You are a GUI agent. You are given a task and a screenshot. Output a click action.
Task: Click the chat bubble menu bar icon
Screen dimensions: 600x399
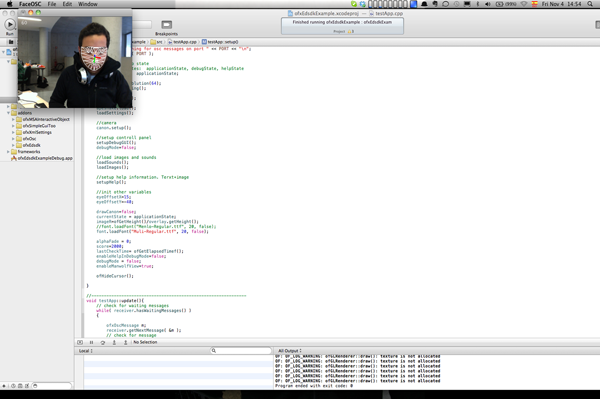(x=445, y=4)
